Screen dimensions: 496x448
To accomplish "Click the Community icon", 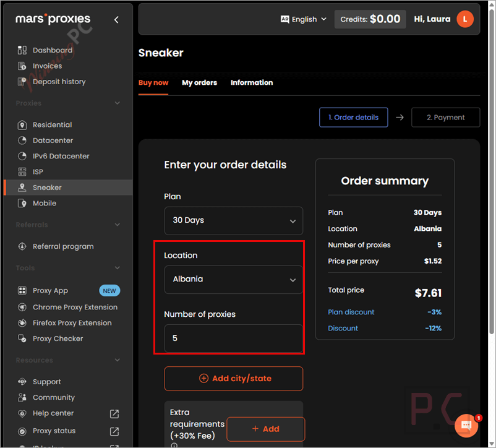I will (22, 397).
